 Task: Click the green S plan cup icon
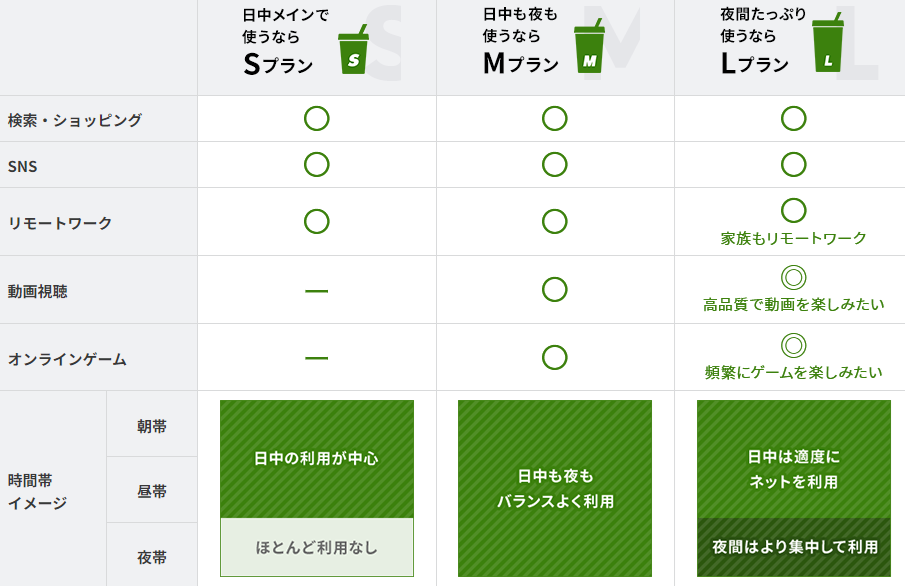[x=353, y=50]
